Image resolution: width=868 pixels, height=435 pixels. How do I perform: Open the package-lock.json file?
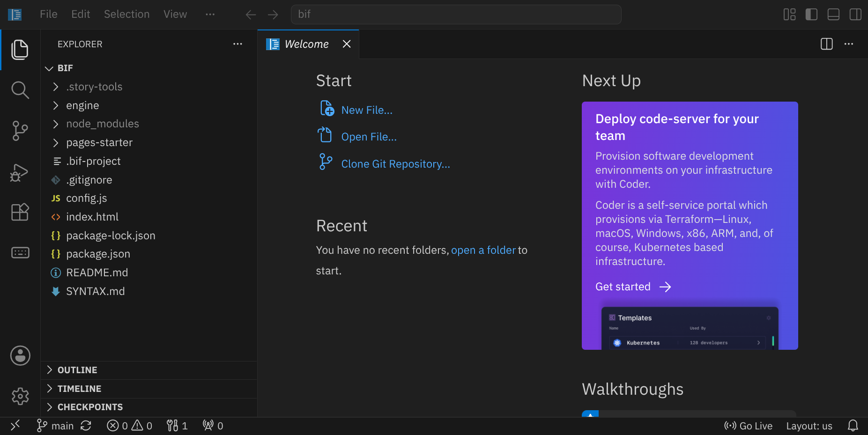(x=149, y=236)
